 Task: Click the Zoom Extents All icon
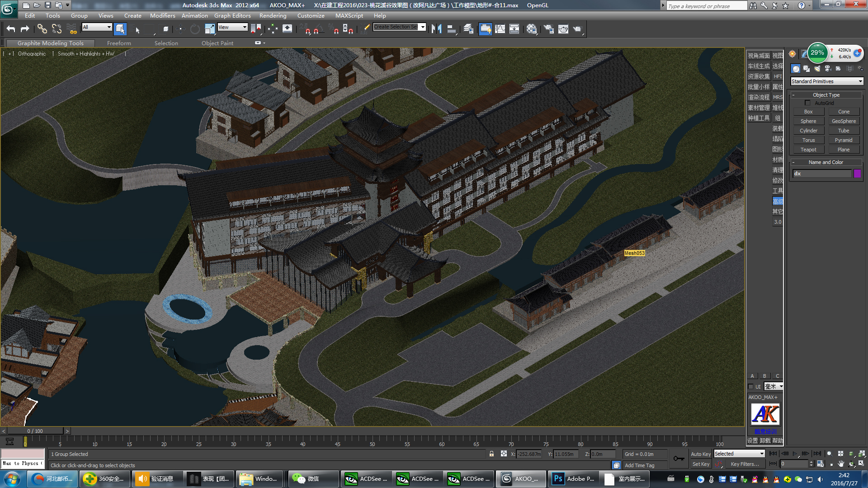(862, 454)
